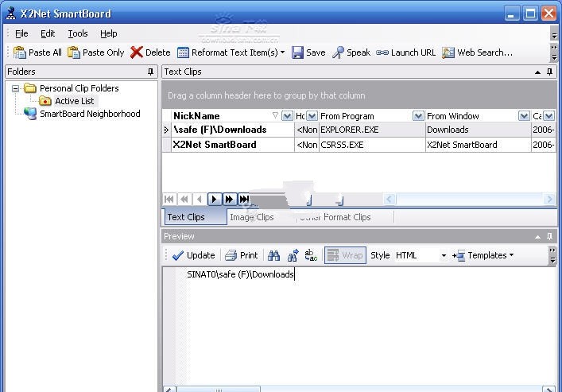The width and height of the screenshot is (562, 392).
Task: Click the Speak microphone icon
Action: pyautogui.click(x=338, y=52)
